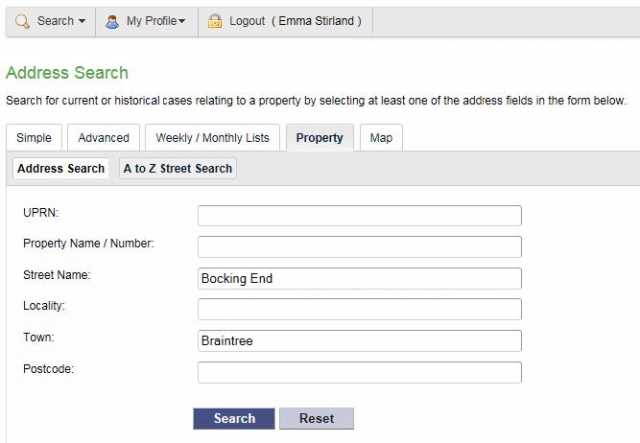Click the empty Locality field
640x443 pixels.
point(360,309)
